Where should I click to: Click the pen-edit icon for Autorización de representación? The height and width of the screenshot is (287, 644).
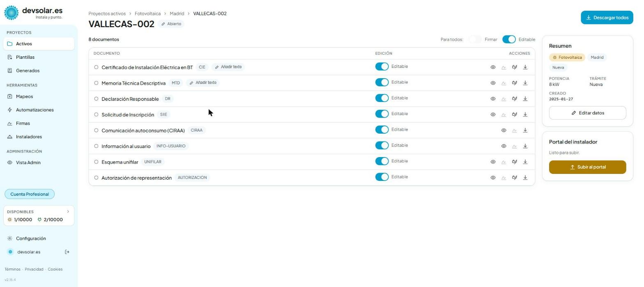click(x=514, y=178)
